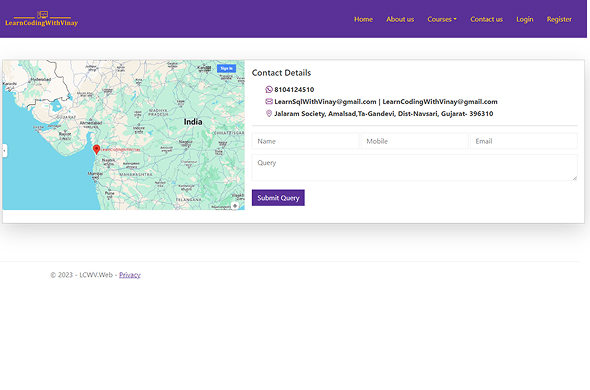Open the Login page

525,19
